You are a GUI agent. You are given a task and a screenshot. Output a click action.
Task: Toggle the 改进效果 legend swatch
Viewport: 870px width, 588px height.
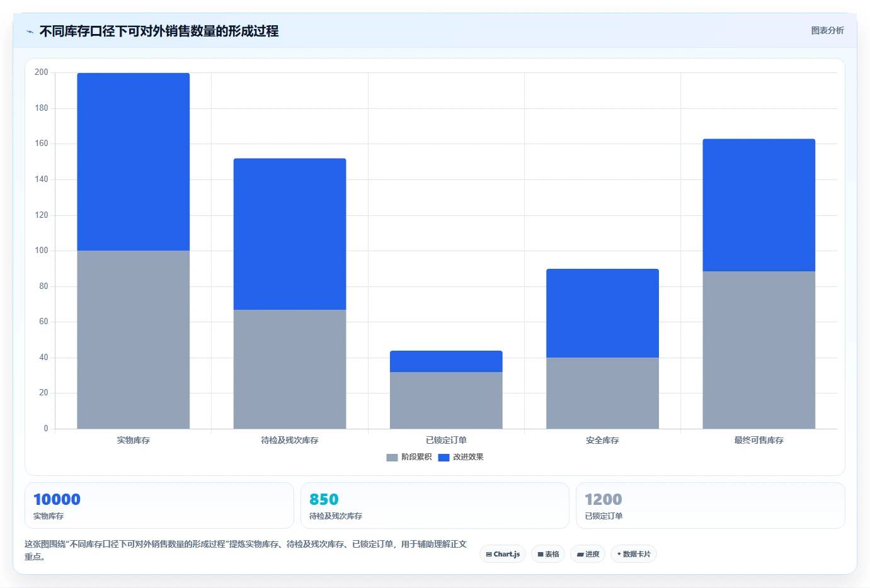coord(444,457)
